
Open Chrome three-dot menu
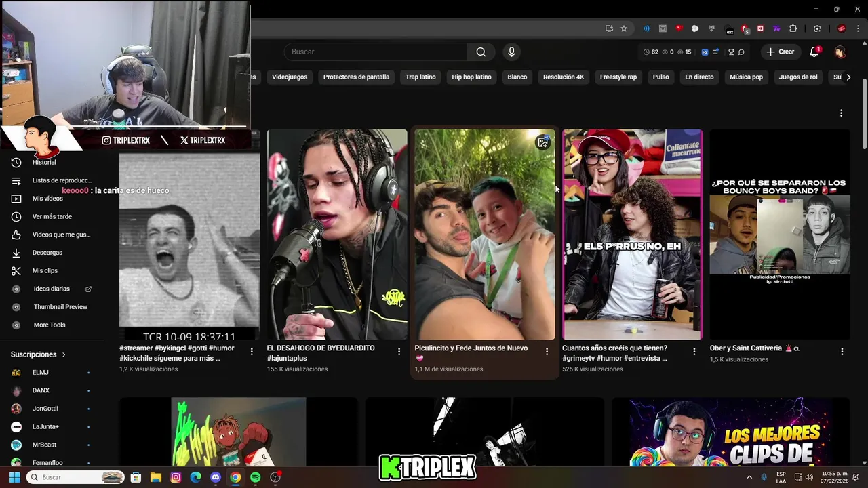(x=858, y=28)
